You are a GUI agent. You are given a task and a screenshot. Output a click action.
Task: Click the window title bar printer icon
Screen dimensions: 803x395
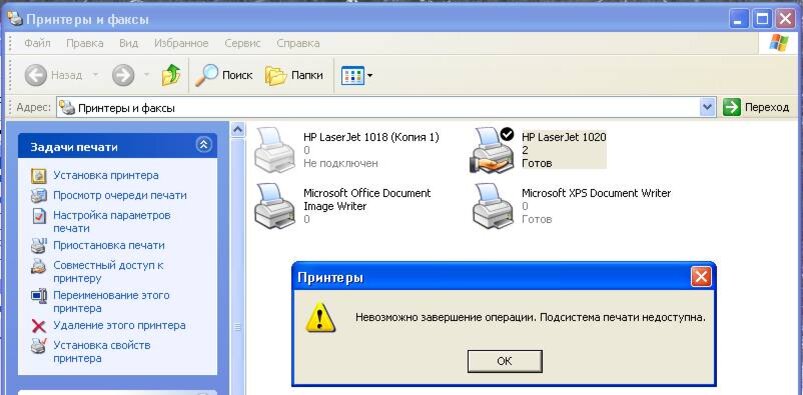coord(16,19)
